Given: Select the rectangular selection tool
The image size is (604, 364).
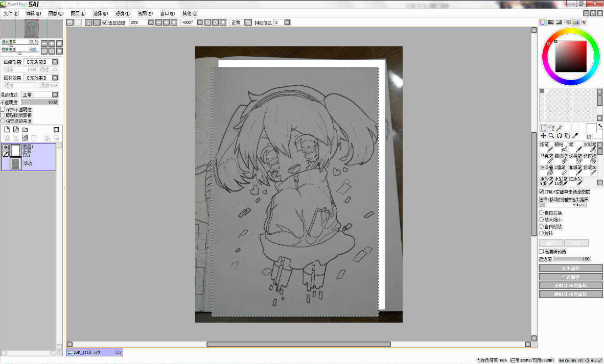Looking at the screenshot, I should [544, 128].
